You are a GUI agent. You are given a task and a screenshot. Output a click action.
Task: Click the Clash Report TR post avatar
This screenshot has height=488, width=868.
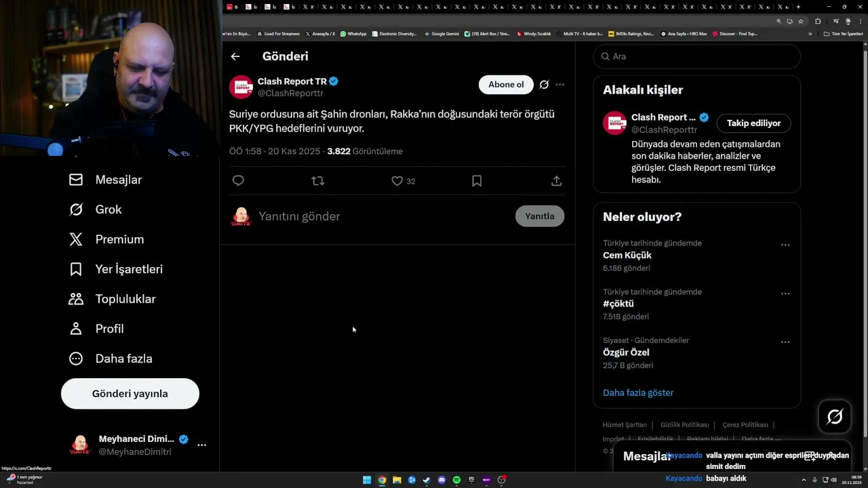point(241,87)
